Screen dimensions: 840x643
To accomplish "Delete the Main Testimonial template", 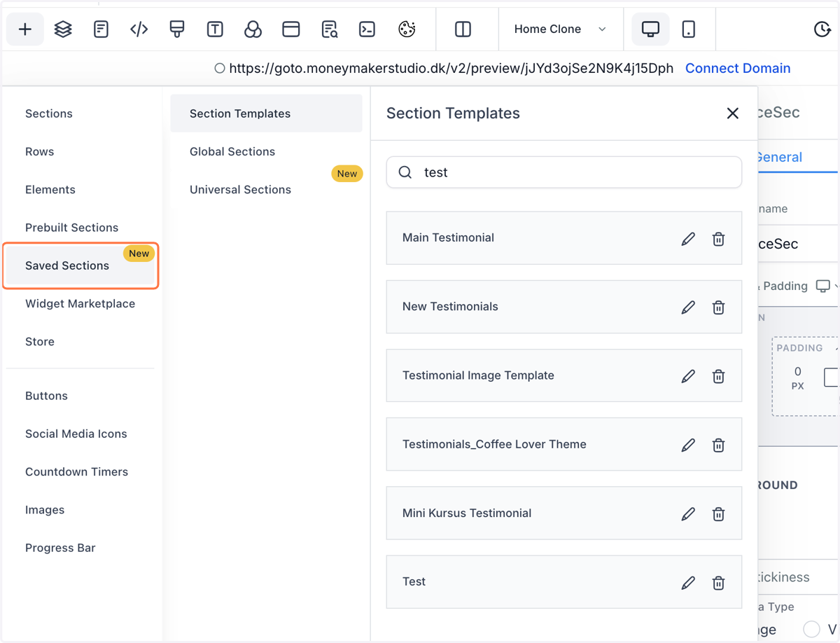I will point(718,239).
